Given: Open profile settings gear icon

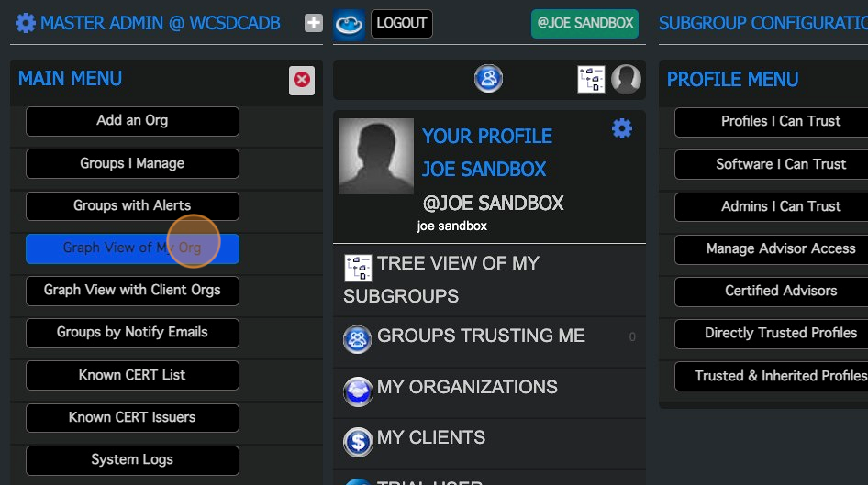Looking at the screenshot, I should coord(622,128).
